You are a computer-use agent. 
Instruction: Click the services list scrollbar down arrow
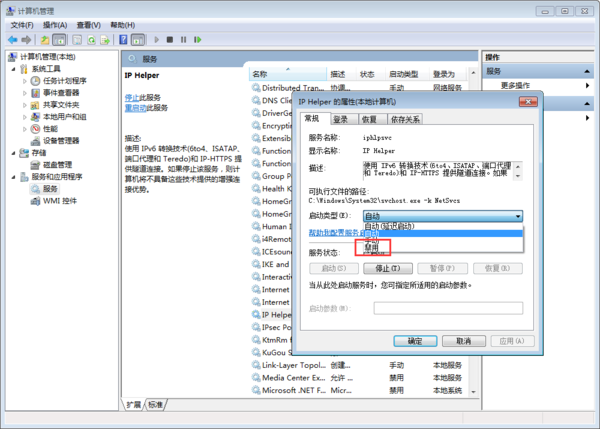[x=473, y=391]
